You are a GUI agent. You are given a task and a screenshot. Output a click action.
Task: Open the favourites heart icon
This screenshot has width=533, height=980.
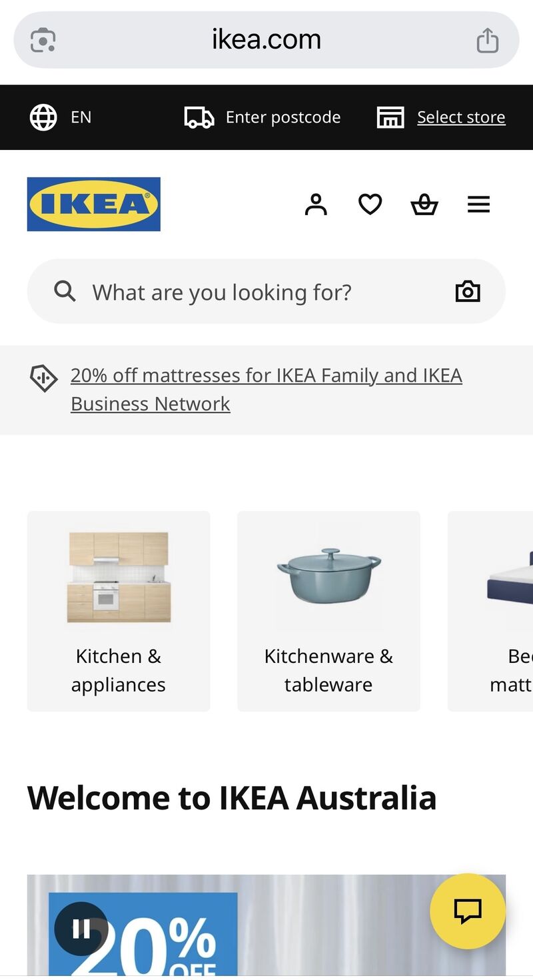[x=370, y=205]
